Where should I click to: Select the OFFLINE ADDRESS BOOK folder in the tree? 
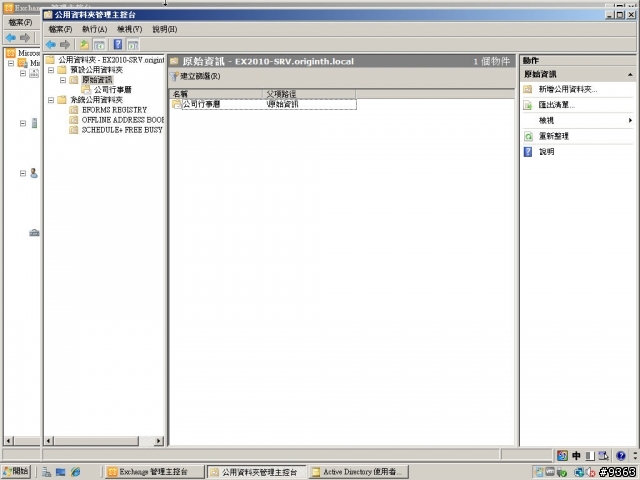coord(123,120)
